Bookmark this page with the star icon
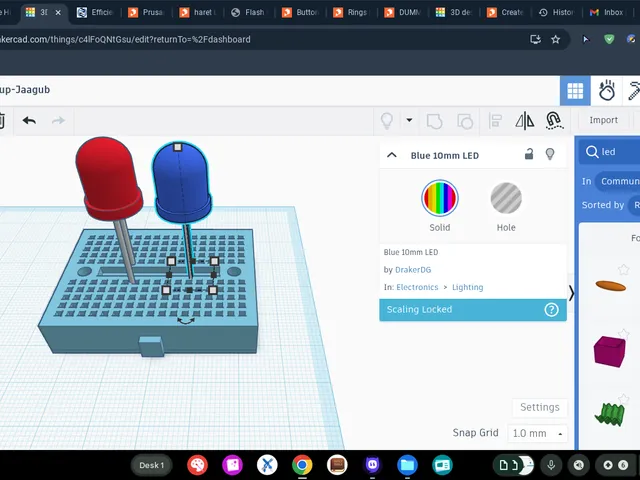The width and height of the screenshot is (640, 480). [x=556, y=40]
